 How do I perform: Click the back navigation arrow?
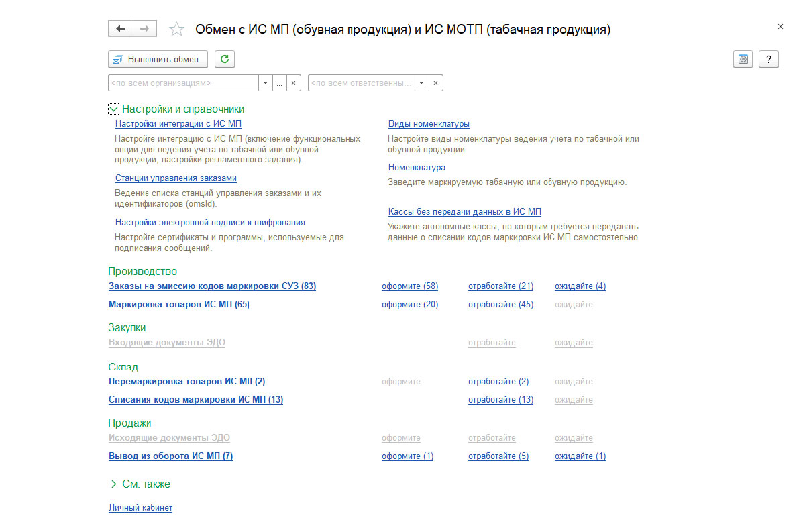click(121, 29)
